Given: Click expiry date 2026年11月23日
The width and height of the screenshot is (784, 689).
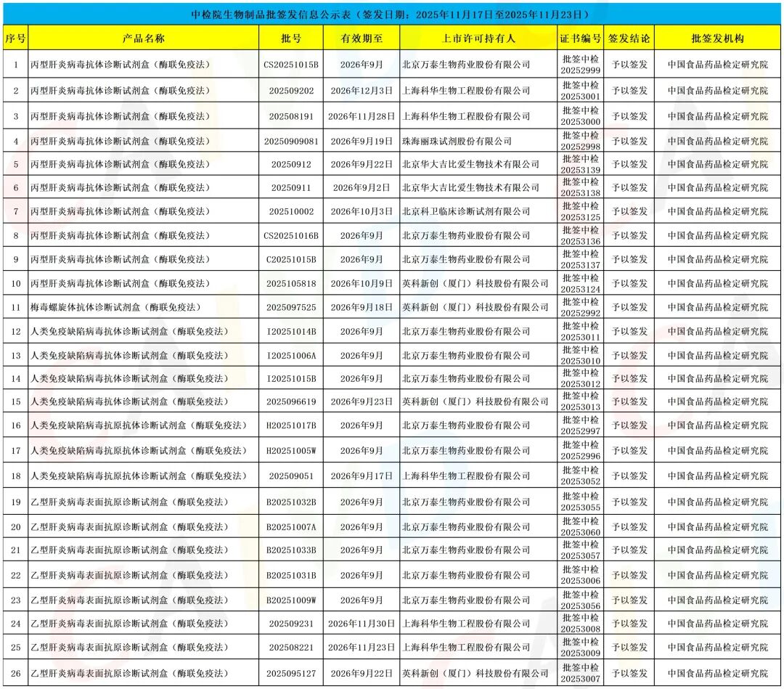Looking at the screenshot, I should pos(362,647).
